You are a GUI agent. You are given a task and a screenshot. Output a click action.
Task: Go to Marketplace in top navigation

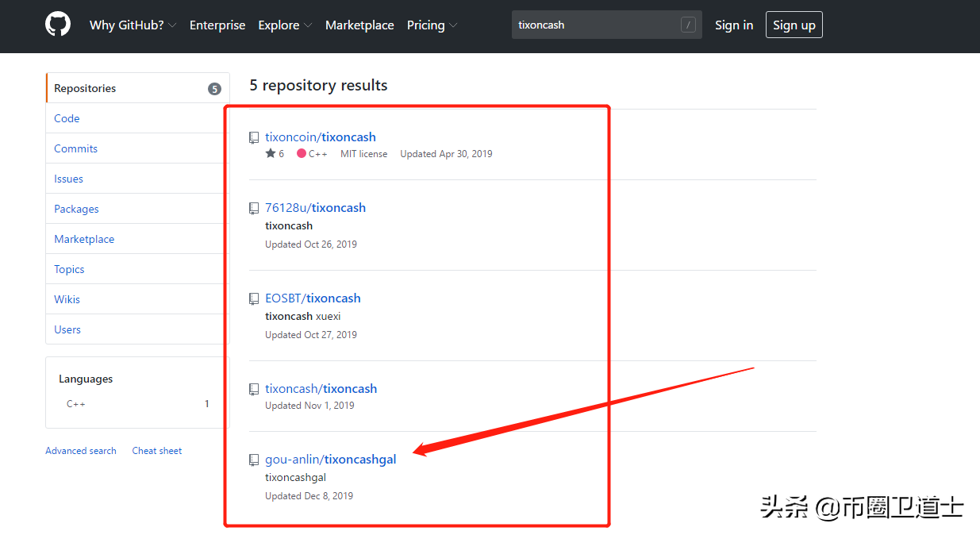tap(359, 25)
